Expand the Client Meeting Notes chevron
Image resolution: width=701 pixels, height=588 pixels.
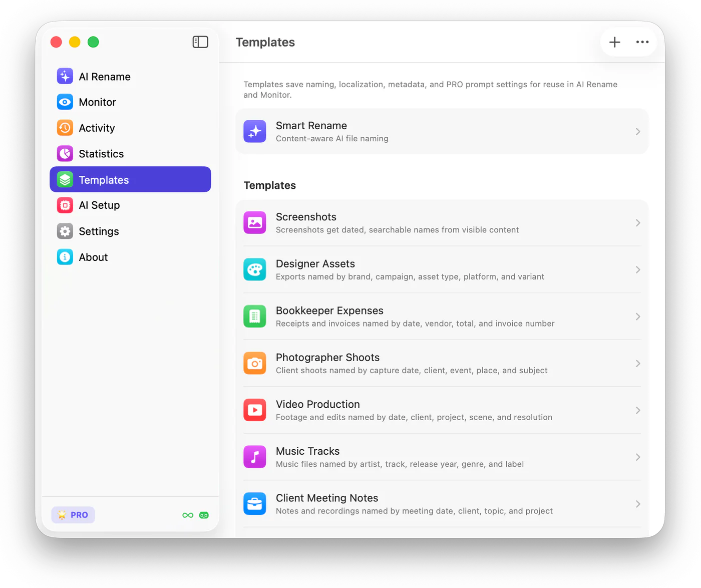pyautogui.click(x=638, y=504)
